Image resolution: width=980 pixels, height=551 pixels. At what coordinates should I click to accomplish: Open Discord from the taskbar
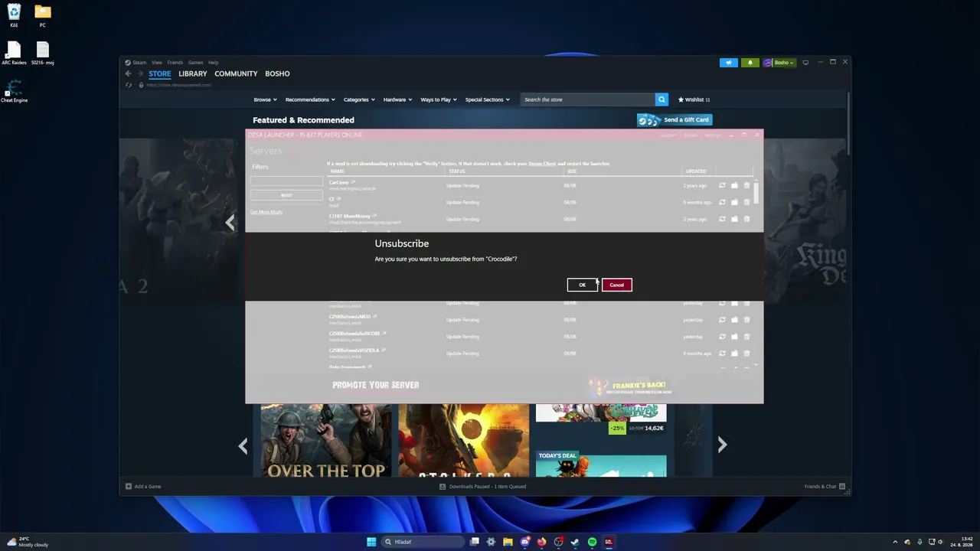(x=524, y=542)
